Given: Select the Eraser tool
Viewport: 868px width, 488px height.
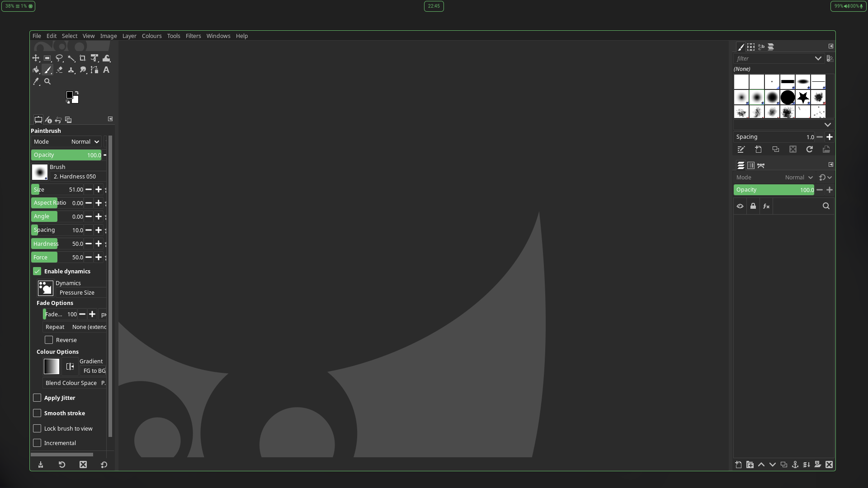Looking at the screenshot, I should 59,70.
